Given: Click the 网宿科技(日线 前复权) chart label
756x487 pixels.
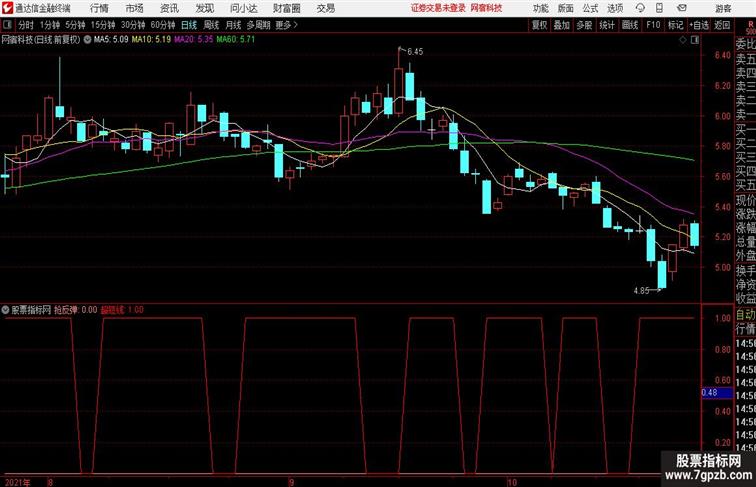Looking at the screenshot, I should (x=40, y=40).
